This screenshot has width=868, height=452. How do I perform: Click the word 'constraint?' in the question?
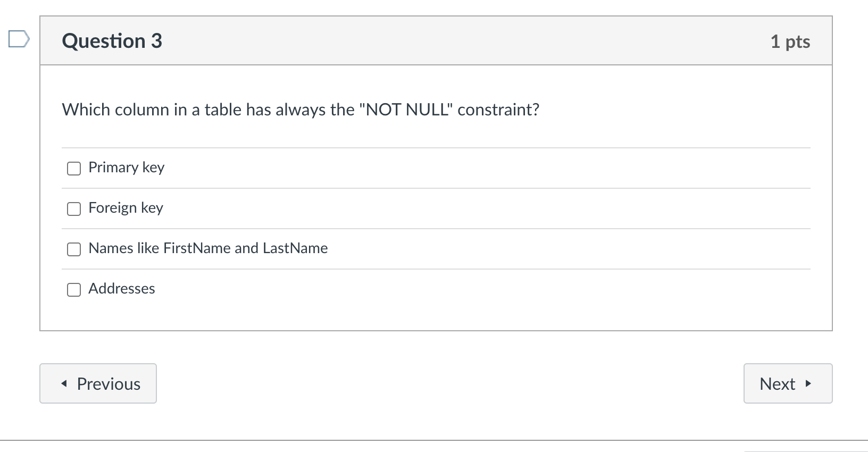[x=498, y=110]
